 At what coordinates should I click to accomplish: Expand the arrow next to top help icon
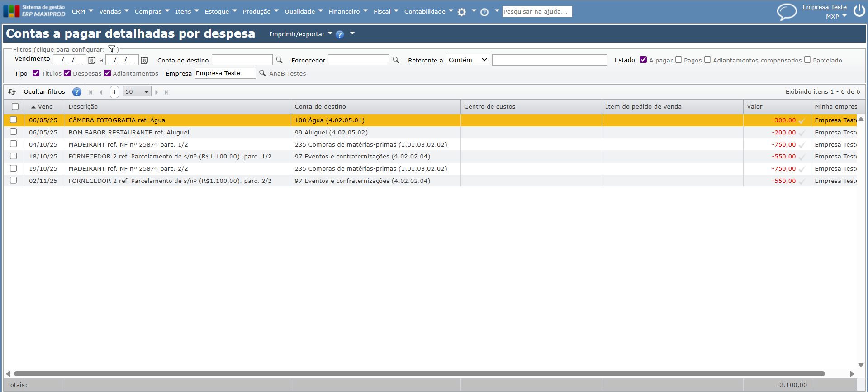click(497, 10)
